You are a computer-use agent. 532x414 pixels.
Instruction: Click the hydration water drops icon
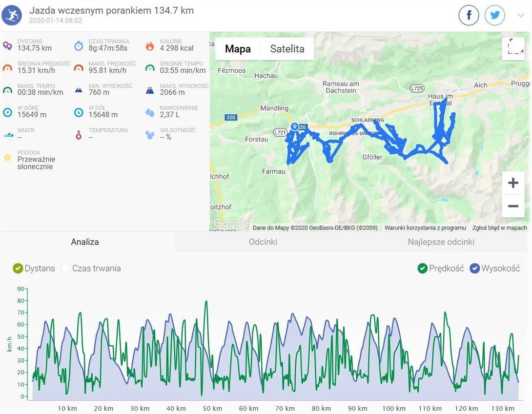pyautogui.click(x=150, y=112)
